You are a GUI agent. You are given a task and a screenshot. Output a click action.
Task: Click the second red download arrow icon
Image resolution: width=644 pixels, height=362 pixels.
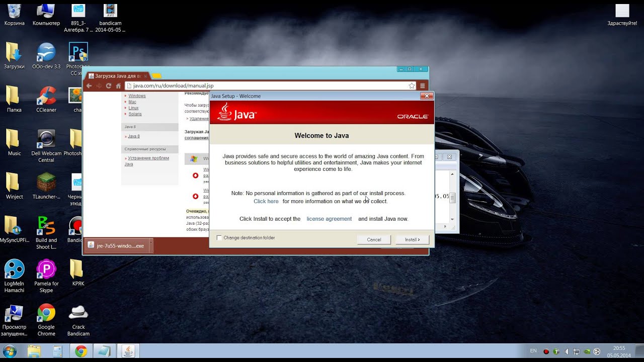tap(195, 196)
